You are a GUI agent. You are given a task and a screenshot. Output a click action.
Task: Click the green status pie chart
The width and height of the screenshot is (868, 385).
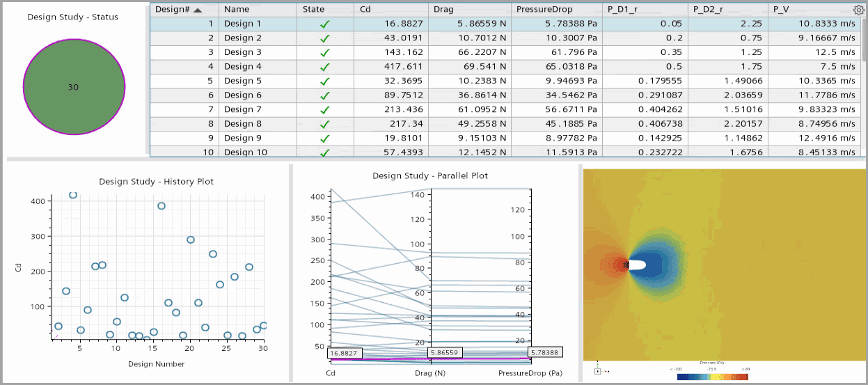74,86
